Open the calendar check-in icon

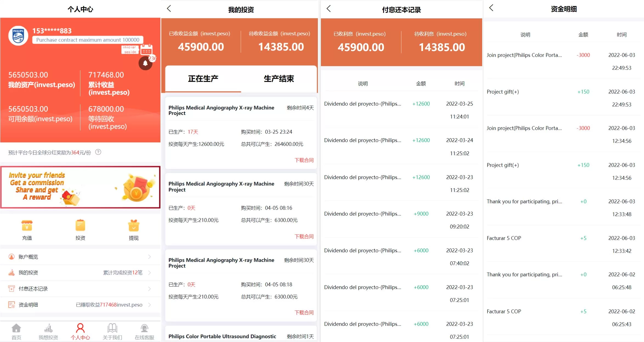click(x=146, y=50)
